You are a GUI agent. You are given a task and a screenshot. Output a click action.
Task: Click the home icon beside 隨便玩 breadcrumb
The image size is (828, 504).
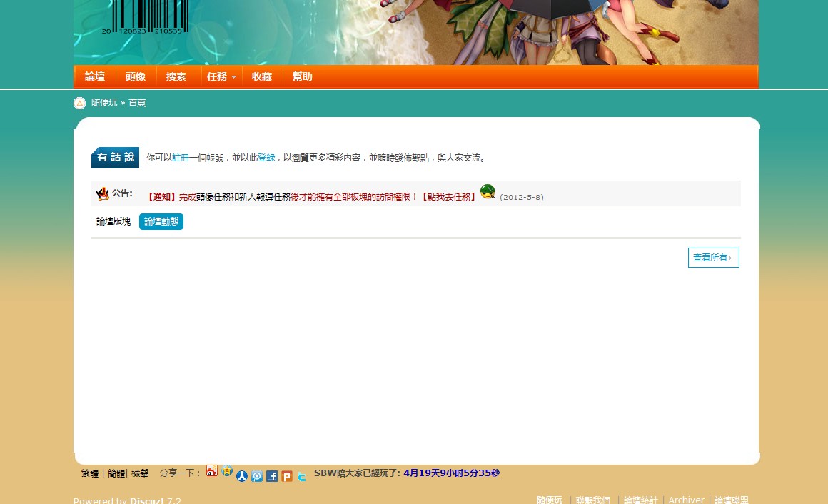(79, 103)
